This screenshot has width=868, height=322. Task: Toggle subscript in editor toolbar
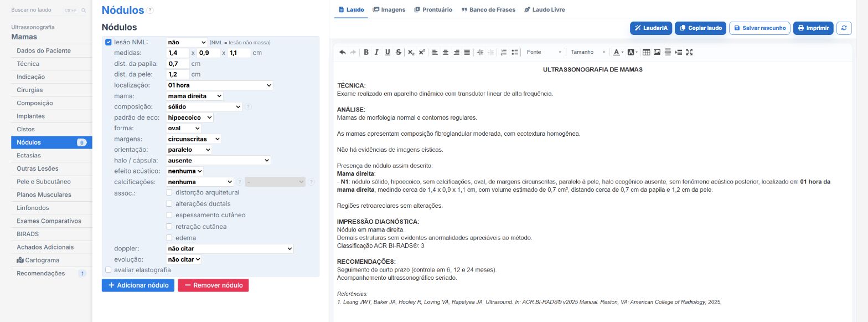tap(411, 52)
